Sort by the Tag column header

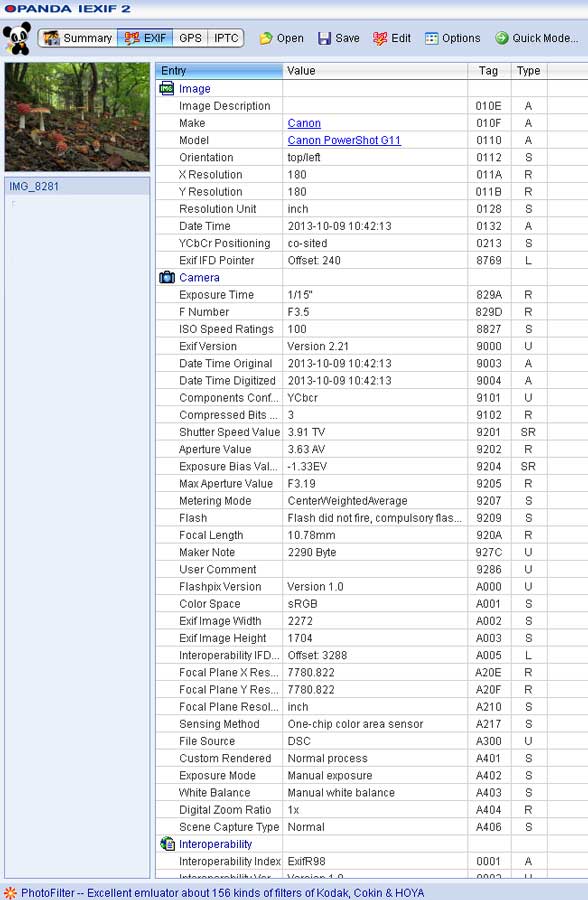pos(488,71)
